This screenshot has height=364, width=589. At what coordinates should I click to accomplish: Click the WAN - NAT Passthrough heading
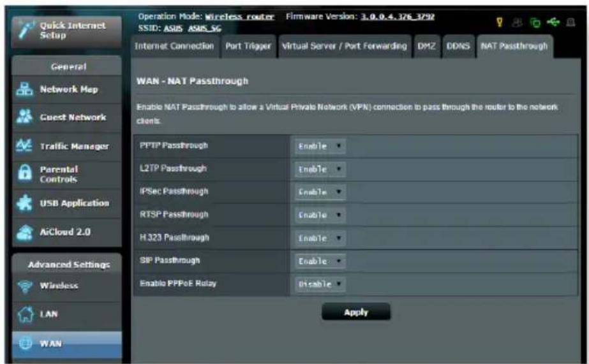click(x=192, y=81)
